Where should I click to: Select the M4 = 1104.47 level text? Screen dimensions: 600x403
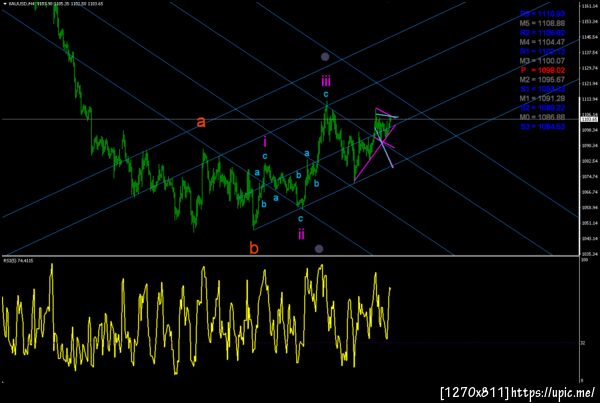tap(542, 42)
